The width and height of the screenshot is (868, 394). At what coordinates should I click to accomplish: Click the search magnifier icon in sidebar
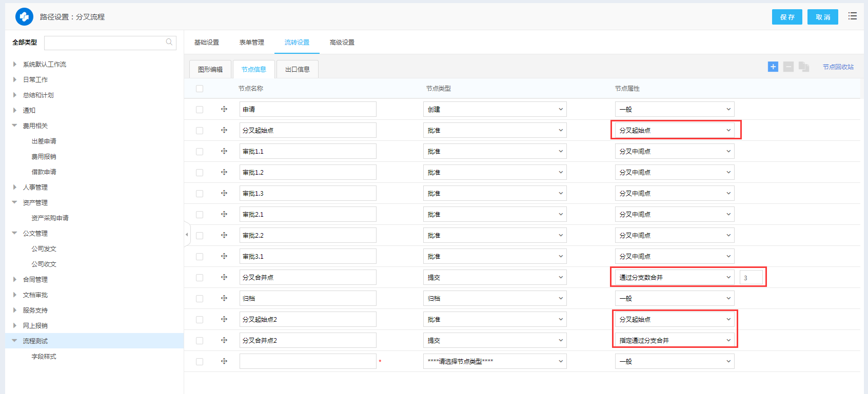[169, 43]
